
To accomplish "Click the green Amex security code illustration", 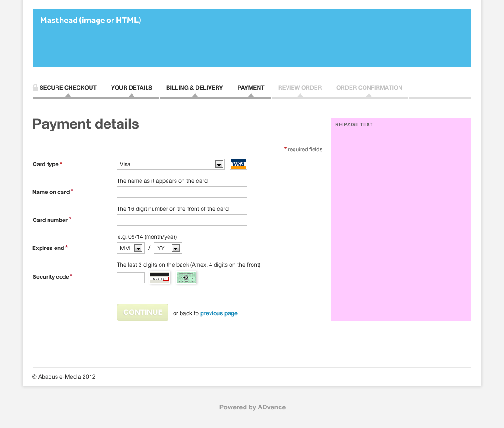I will (x=187, y=278).
